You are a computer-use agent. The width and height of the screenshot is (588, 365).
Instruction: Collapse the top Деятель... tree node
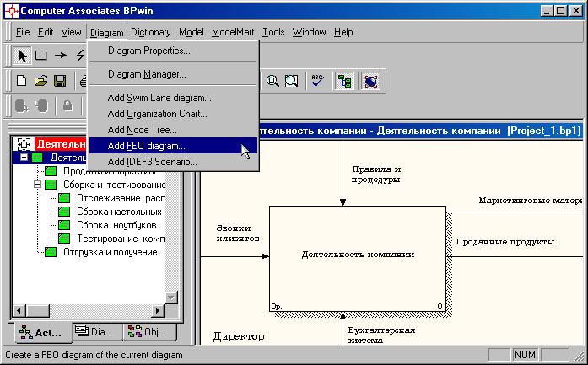24,158
